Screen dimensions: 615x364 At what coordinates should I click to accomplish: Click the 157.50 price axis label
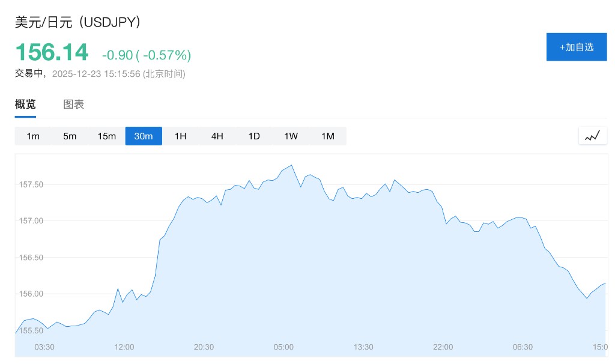[x=31, y=184]
